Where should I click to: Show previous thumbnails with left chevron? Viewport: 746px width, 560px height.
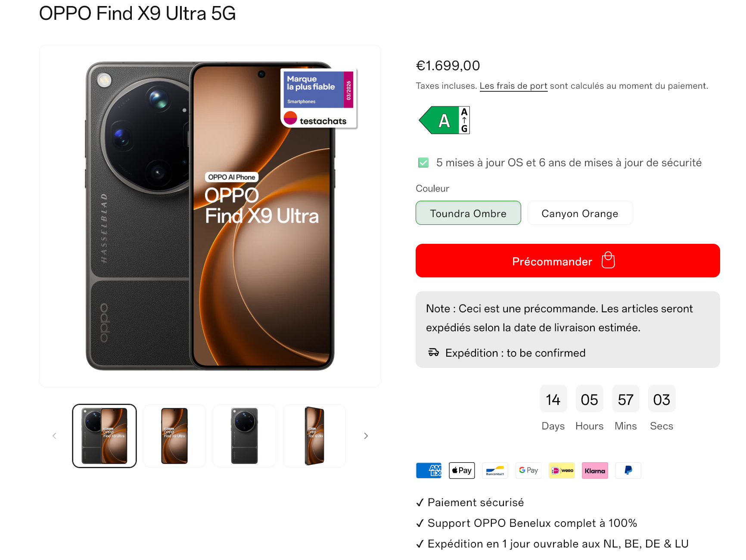pos(54,436)
